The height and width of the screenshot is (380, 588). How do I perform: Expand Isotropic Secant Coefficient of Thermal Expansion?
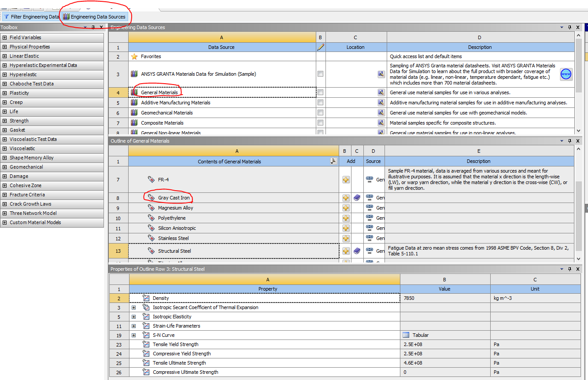coord(133,307)
